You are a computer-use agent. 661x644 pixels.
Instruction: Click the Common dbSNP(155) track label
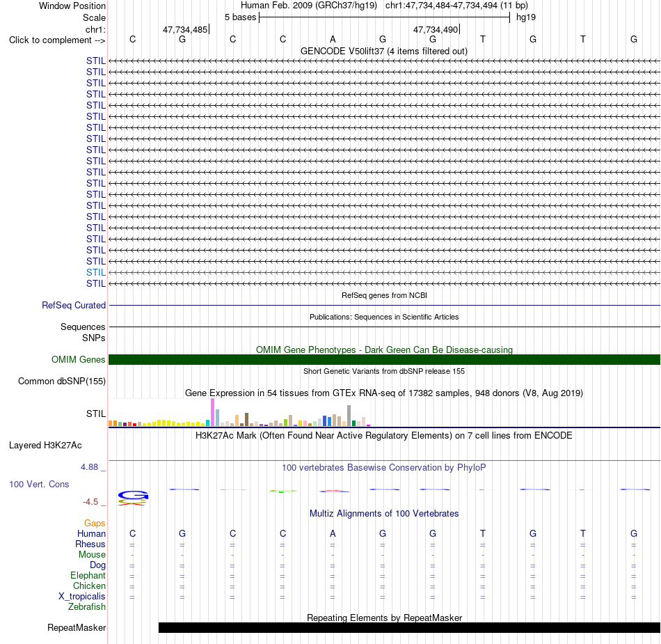pyautogui.click(x=62, y=382)
